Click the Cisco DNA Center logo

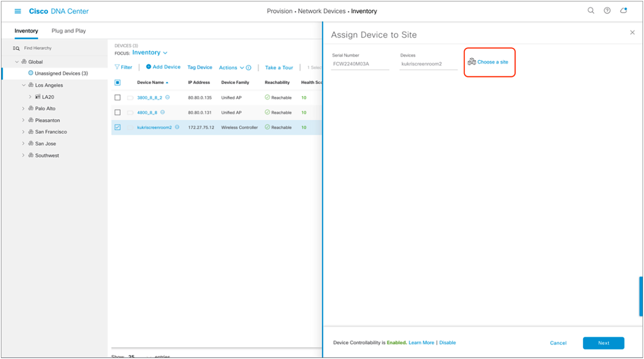[x=59, y=11]
